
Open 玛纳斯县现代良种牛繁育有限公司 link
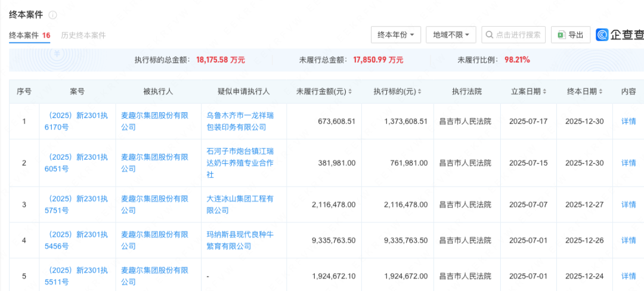239,240
